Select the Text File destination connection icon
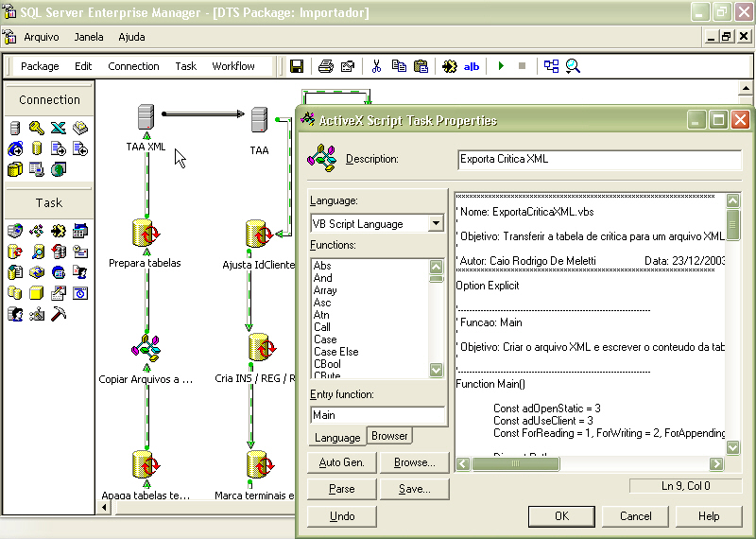The height and width of the screenshot is (539, 756). tap(80, 148)
